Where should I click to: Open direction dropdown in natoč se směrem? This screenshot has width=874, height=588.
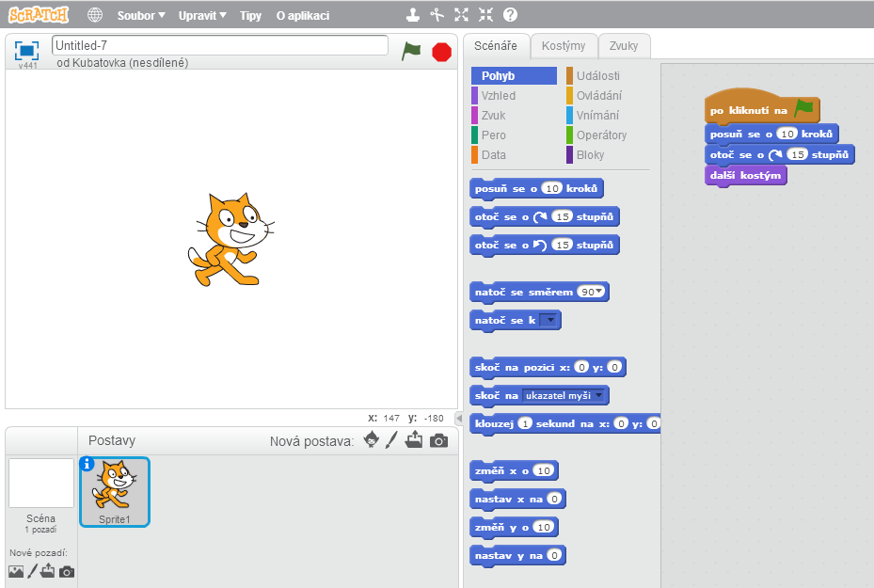[599, 291]
